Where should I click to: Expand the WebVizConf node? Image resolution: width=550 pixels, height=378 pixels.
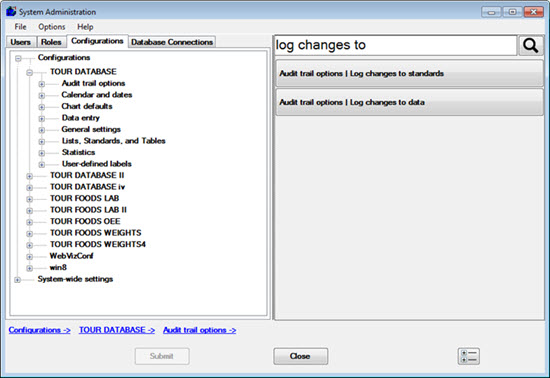tap(29, 257)
